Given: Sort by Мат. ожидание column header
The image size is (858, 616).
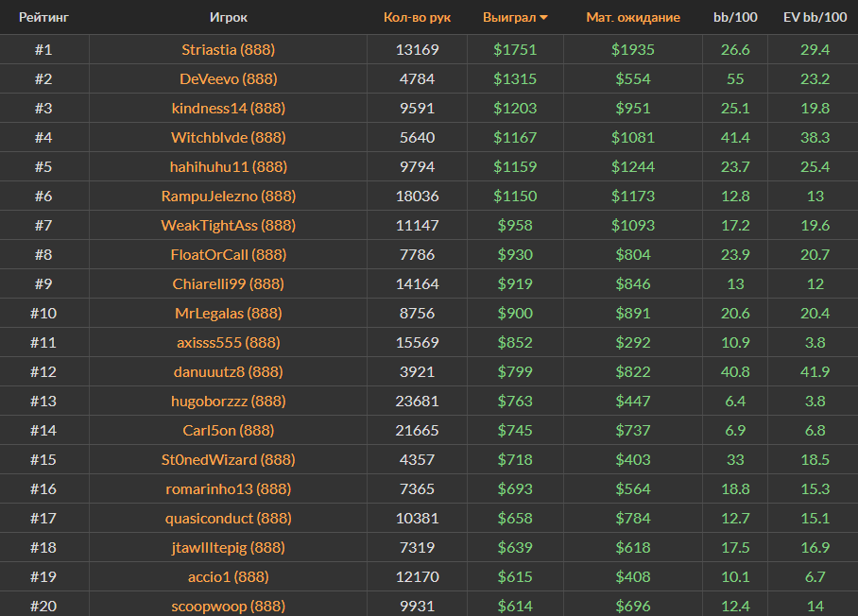Looking at the screenshot, I should pos(632,17).
